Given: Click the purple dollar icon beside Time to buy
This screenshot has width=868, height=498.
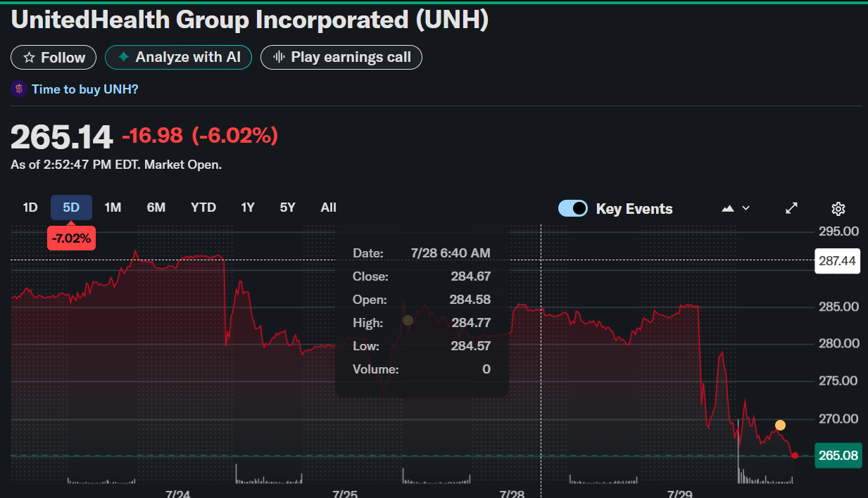Looking at the screenshot, I should click(x=19, y=89).
